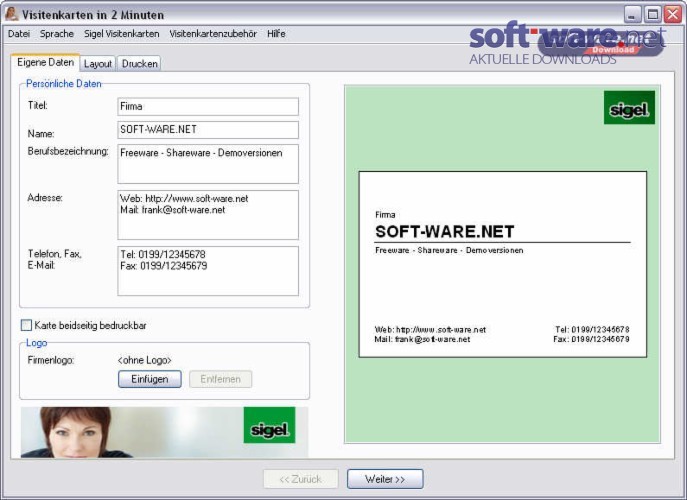Screen dimensions: 687x500
Task: Open the Visitenkartenzubehör menu
Action: pos(213,34)
